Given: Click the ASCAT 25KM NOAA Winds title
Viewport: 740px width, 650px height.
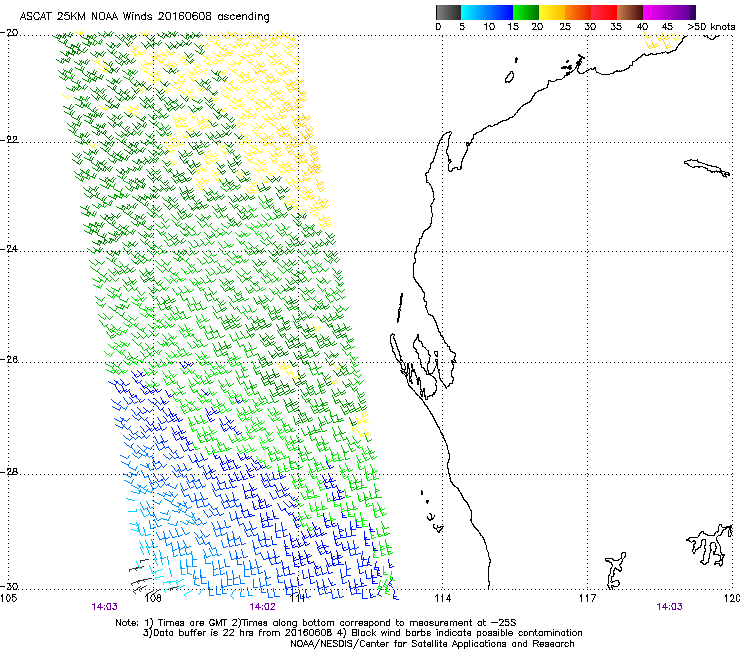Looking at the screenshot, I should pos(144,17).
